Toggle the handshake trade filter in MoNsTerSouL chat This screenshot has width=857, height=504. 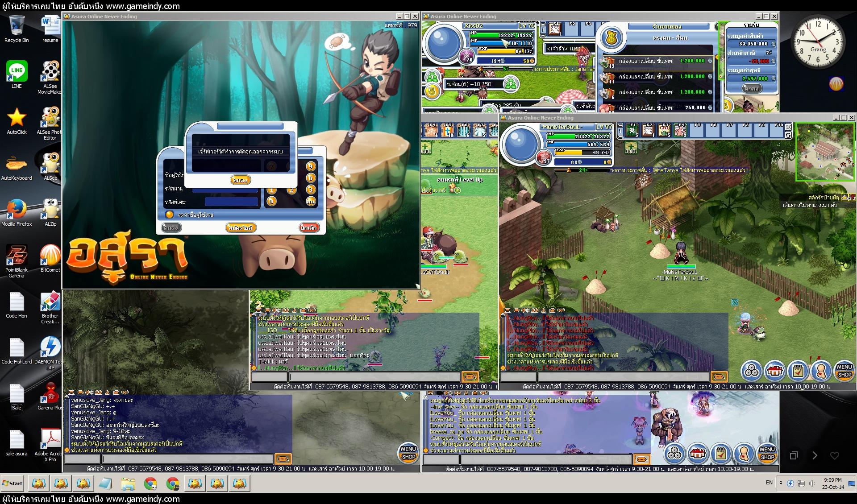coord(562,310)
